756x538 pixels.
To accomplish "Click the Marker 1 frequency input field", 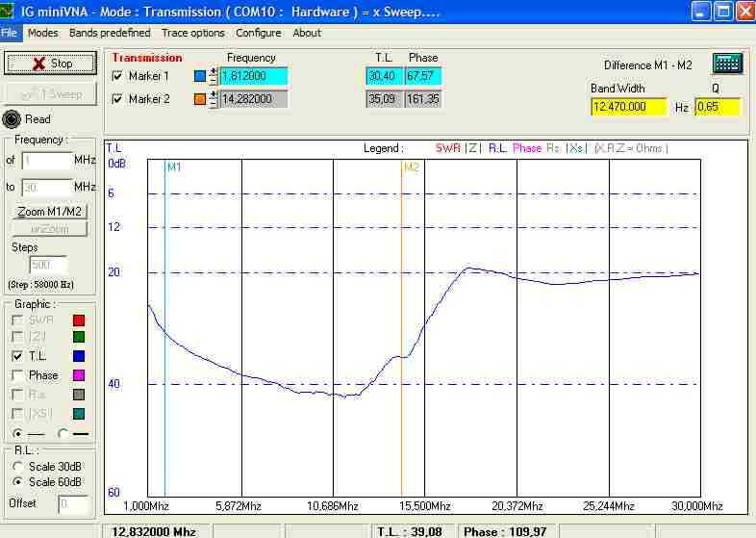I will pyautogui.click(x=253, y=76).
